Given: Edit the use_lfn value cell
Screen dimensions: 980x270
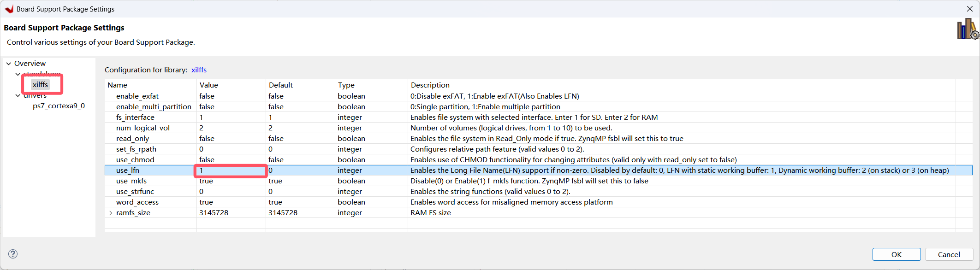Looking at the screenshot, I should [x=231, y=170].
